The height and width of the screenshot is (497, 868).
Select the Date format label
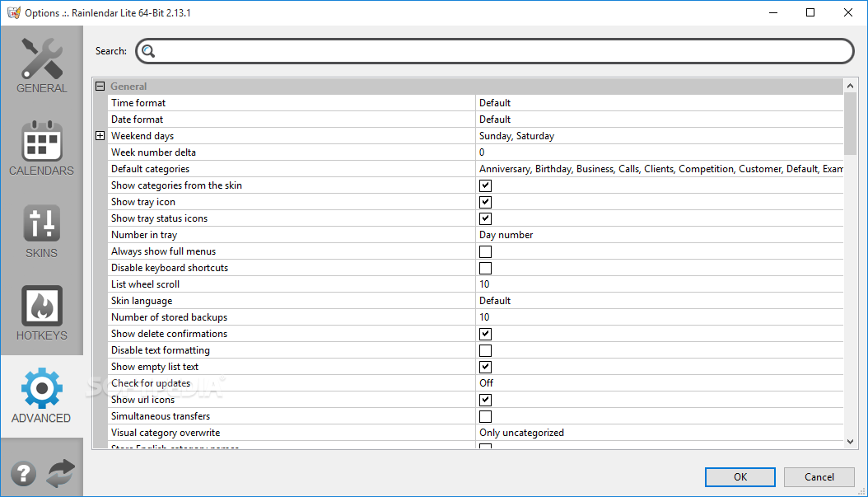point(138,120)
